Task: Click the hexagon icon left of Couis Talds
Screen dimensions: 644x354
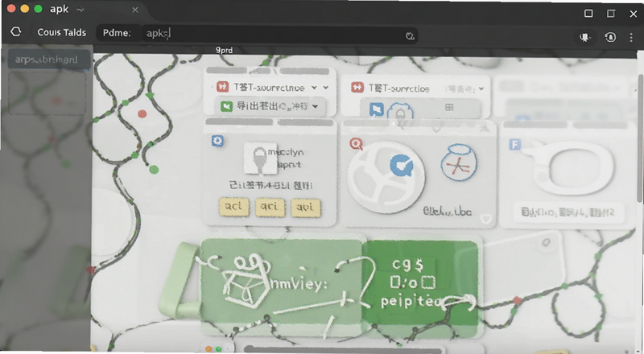Action: [x=15, y=31]
